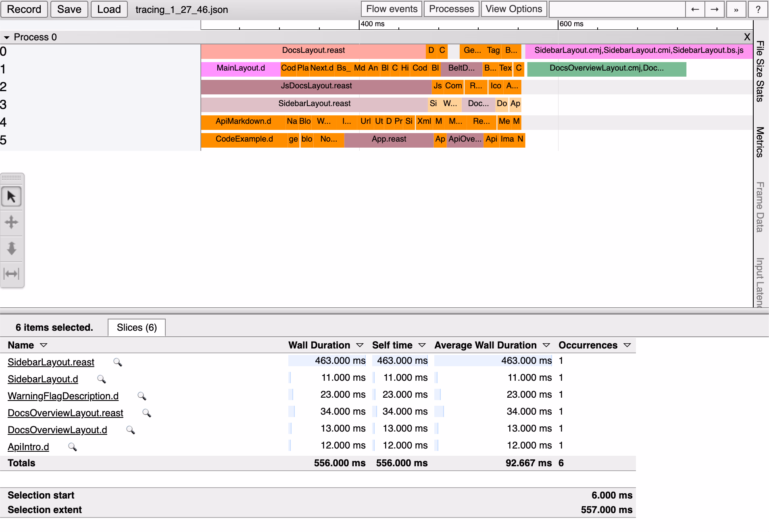769x532 pixels.
Task: Click magnifier icon next to ApiIntro.d
Action: (72, 447)
